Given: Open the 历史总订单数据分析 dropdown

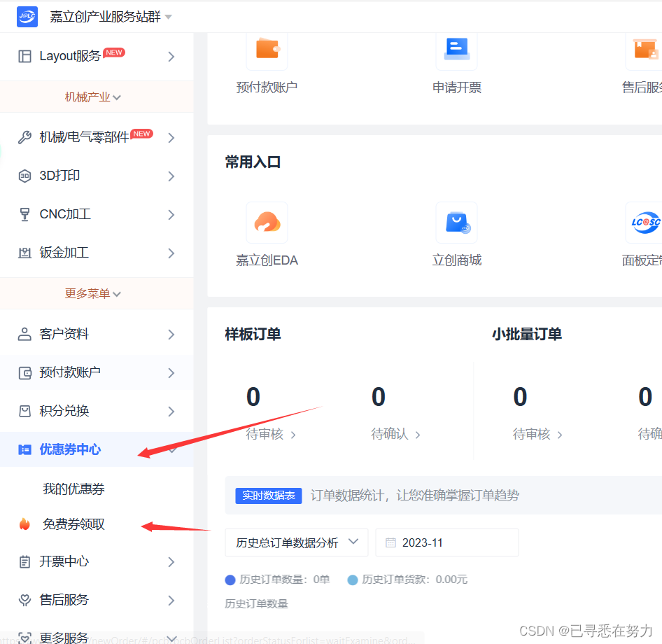Looking at the screenshot, I should (297, 542).
